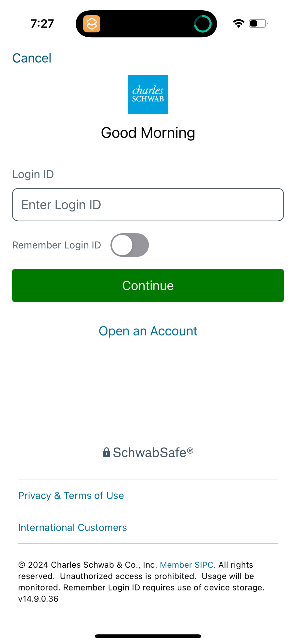Open an Account via the blue link
The height and width of the screenshot is (644, 296).
(148, 331)
